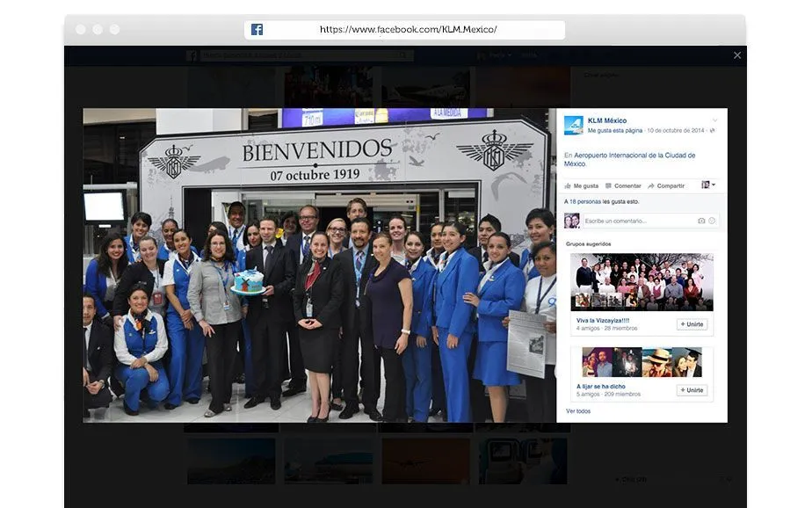Click the Comentar button
Screen dimensions: 812x508
(623, 186)
